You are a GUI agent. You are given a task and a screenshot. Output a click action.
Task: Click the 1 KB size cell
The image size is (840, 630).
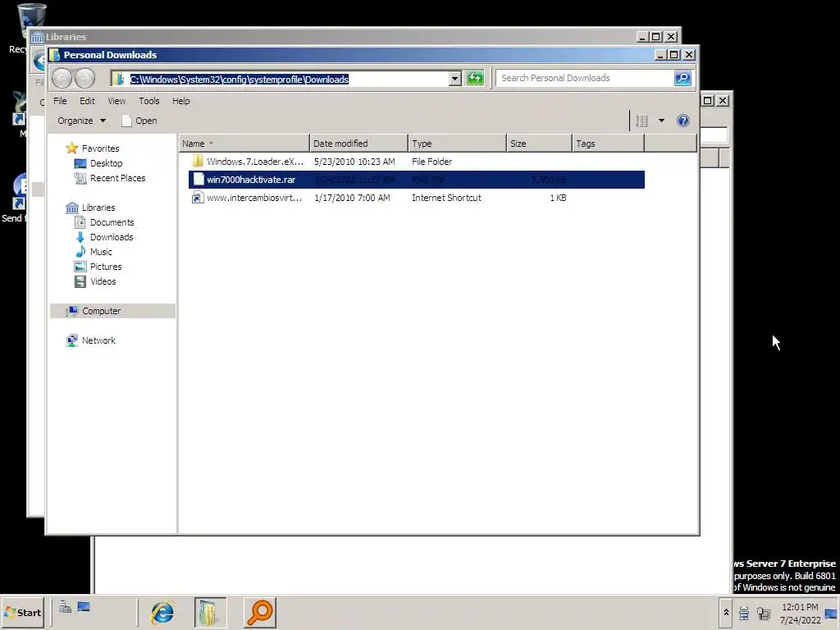tap(558, 198)
